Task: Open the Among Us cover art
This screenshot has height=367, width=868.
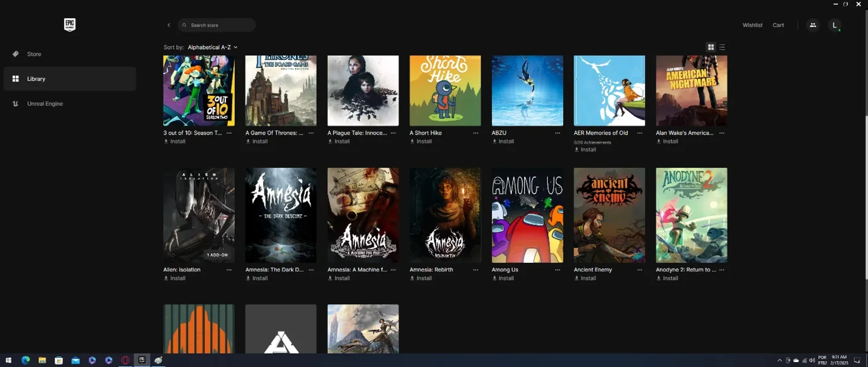Action: [527, 215]
